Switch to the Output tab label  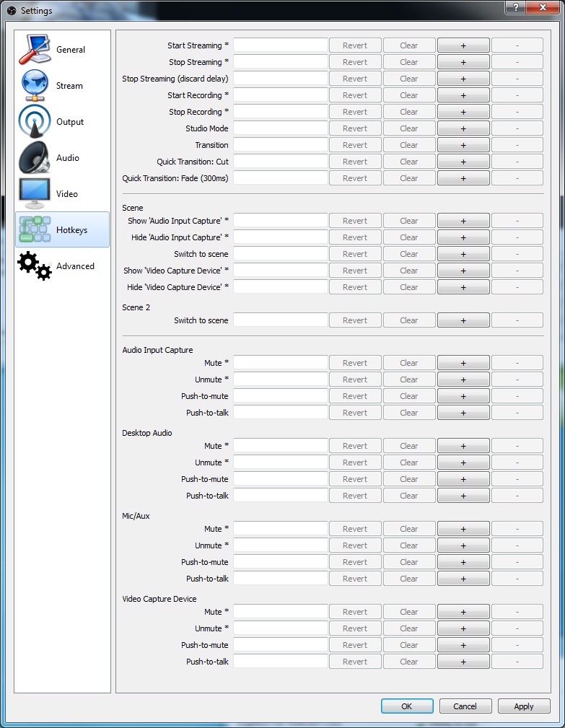(x=70, y=122)
